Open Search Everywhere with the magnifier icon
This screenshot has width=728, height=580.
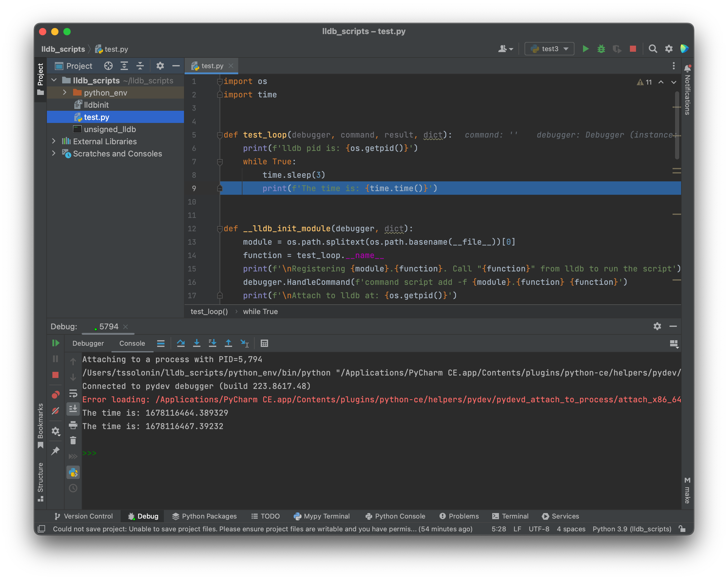pos(653,49)
